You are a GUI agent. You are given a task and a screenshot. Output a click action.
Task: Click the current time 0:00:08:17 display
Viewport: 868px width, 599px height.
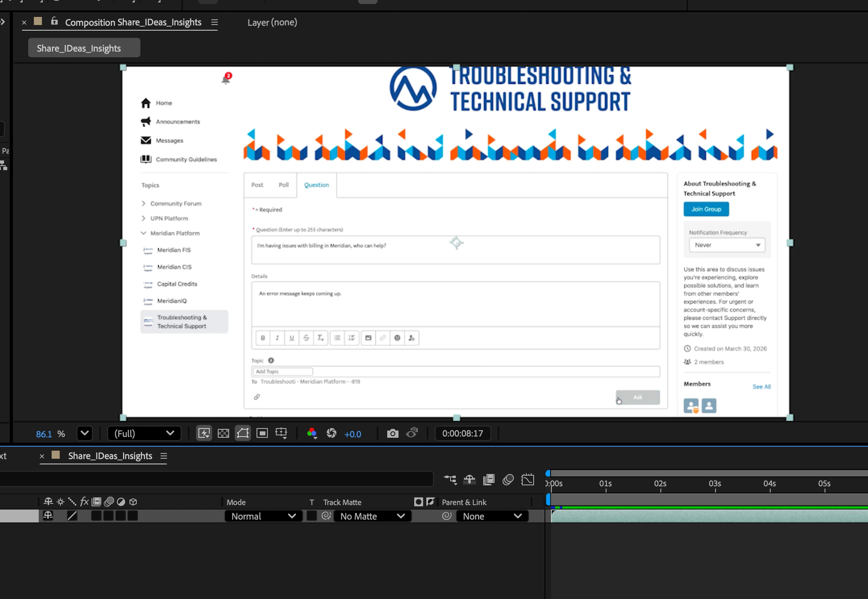click(x=463, y=433)
